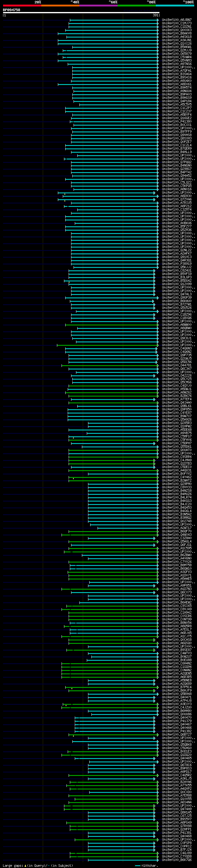This screenshot has width=197, height=868.
Task: Select the UniRef100_A4S618 label
Action: point(177,37)
